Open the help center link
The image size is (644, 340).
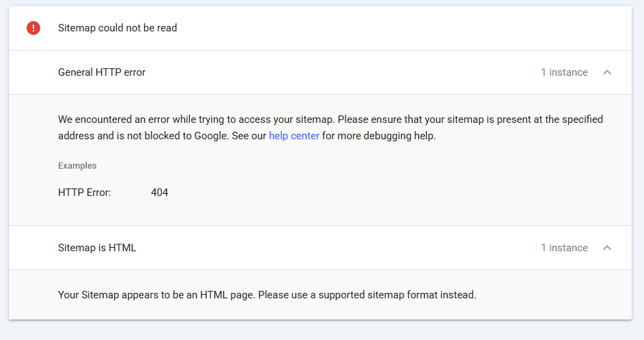(x=294, y=136)
